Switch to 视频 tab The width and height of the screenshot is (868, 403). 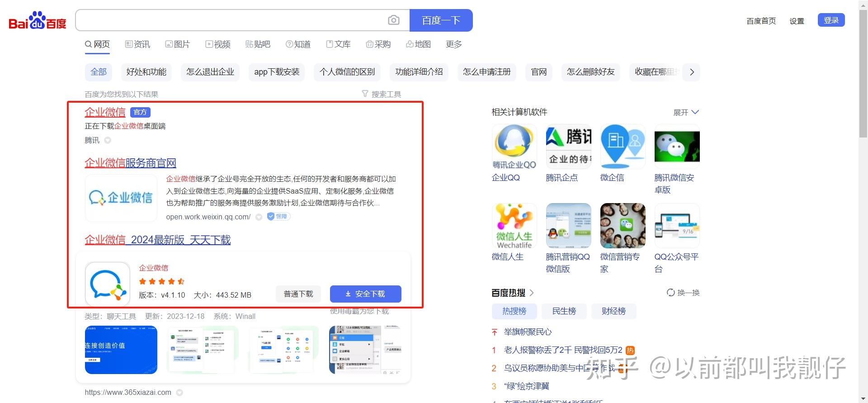[x=217, y=44]
